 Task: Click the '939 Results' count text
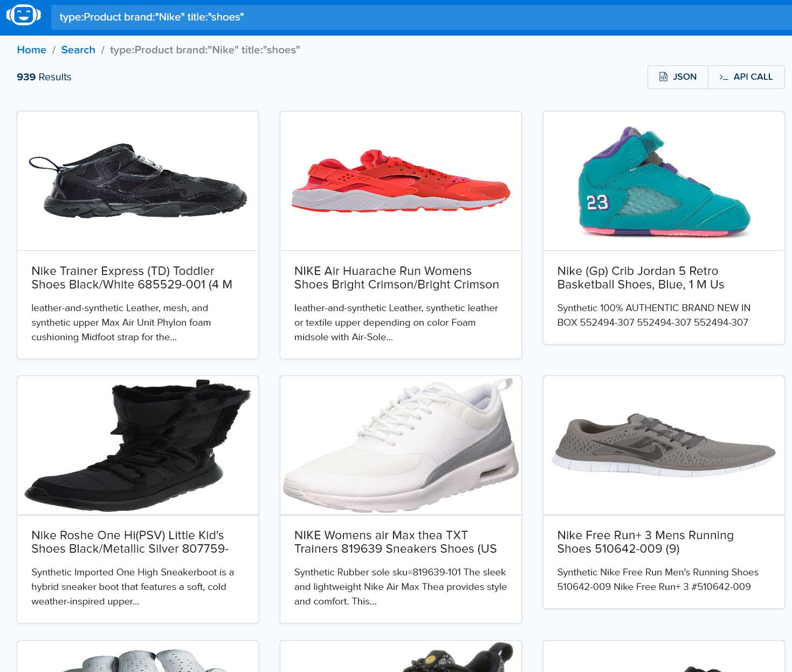(44, 77)
